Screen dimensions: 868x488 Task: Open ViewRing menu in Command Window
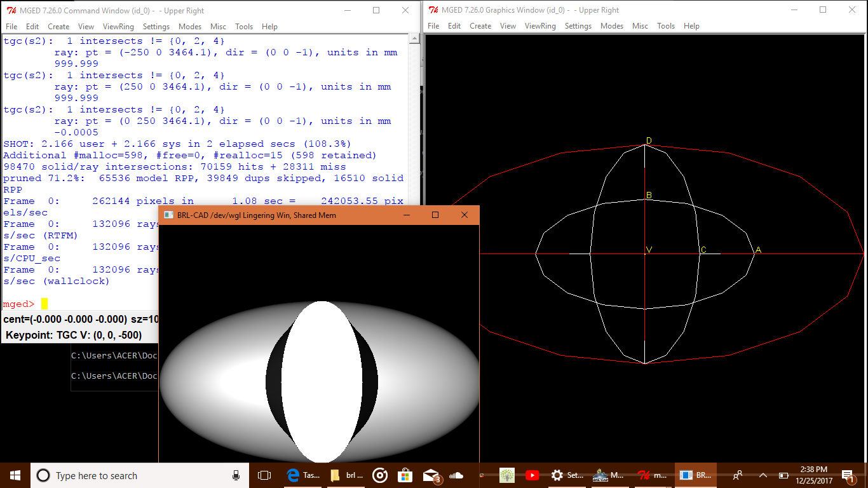pyautogui.click(x=118, y=27)
